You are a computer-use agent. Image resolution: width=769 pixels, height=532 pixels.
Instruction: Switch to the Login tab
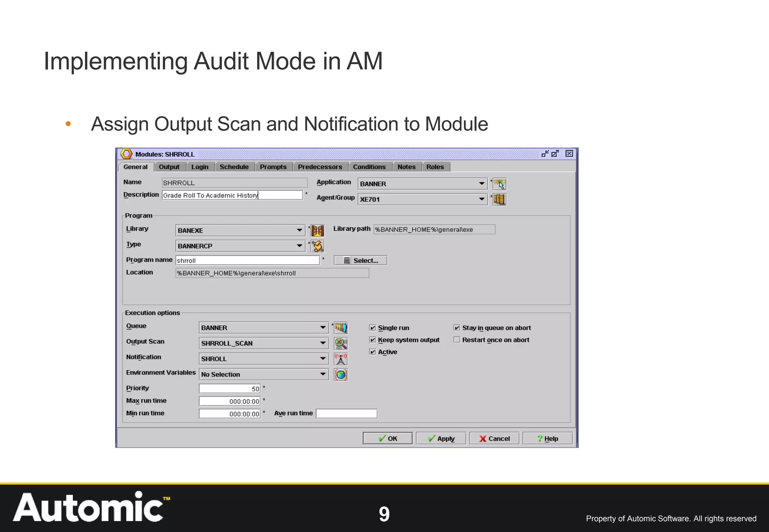(x=200, y=167)
